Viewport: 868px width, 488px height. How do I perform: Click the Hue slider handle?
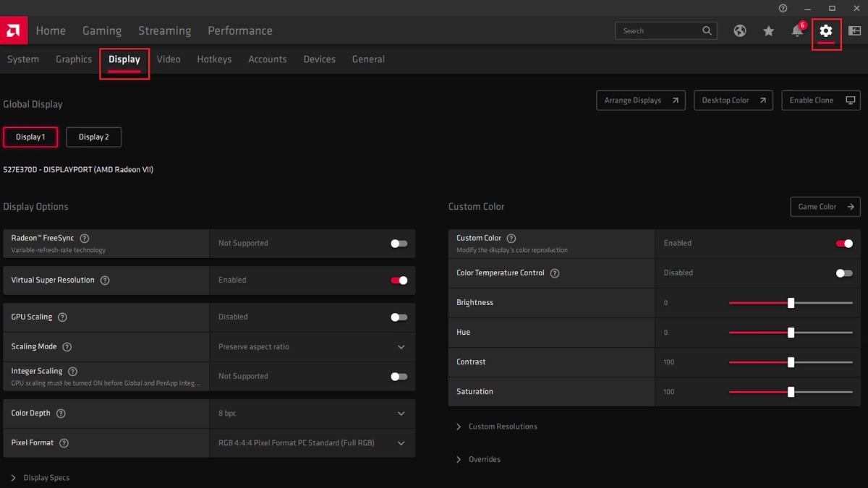click(791, 333)
